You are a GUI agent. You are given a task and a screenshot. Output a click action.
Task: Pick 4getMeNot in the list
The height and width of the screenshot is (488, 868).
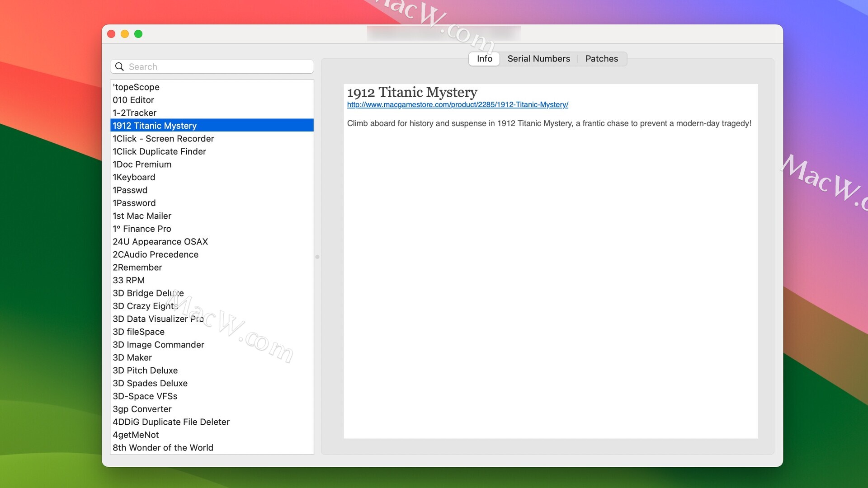click(212, 435)
